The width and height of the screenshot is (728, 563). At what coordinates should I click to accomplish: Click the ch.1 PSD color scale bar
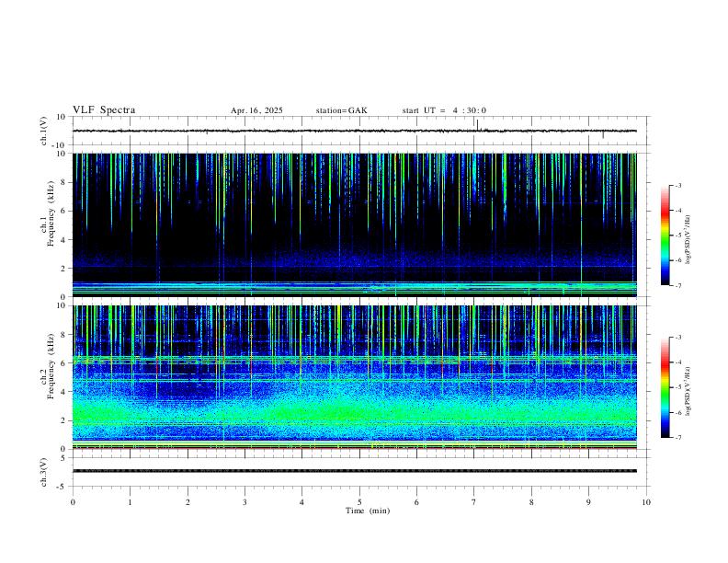pos(665,236)
